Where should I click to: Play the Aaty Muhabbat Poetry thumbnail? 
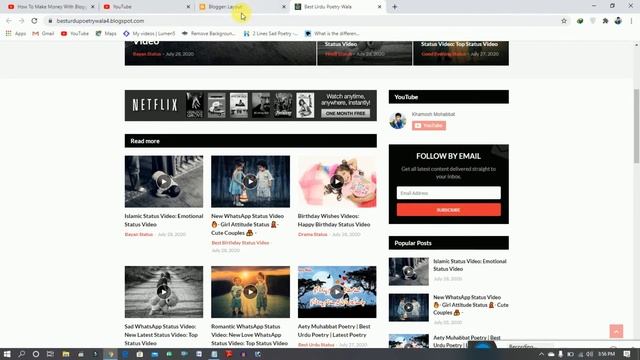(337, 292)
